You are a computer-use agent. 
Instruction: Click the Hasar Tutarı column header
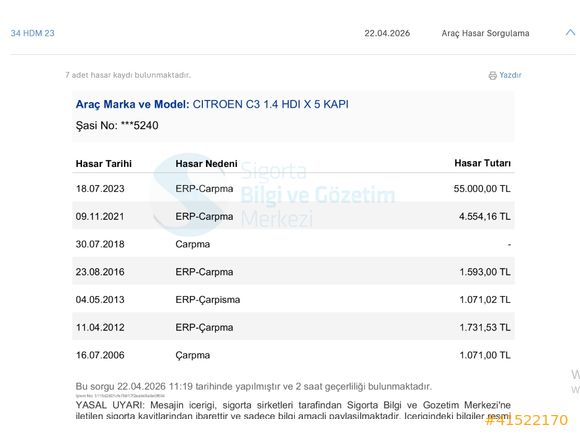click(x=482, y=163)
